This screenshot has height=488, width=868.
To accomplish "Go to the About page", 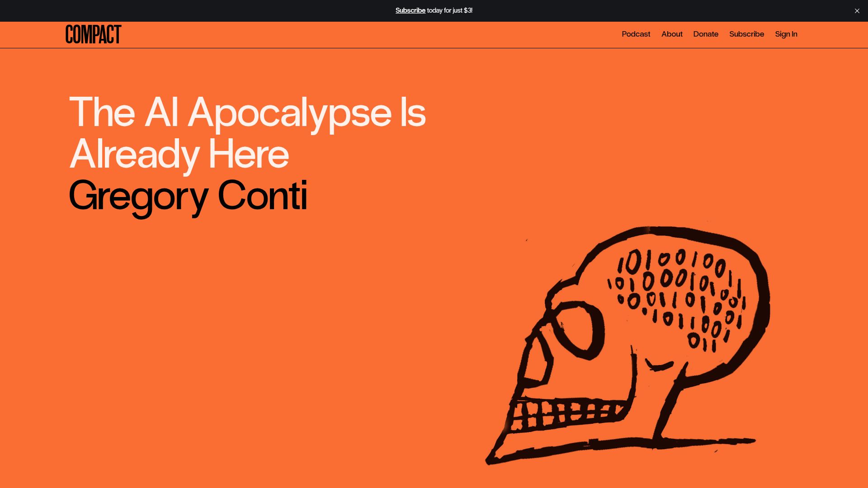I will click(672, 34).
